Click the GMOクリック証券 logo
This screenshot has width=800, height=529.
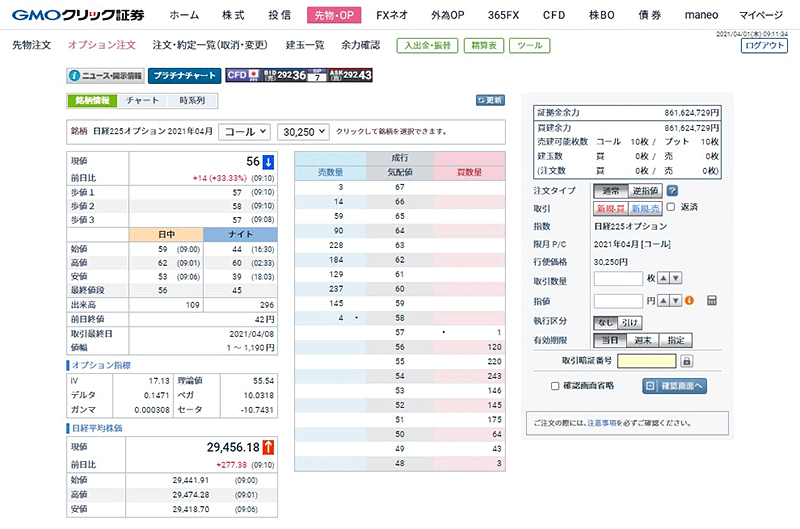[x=78, y=14]
